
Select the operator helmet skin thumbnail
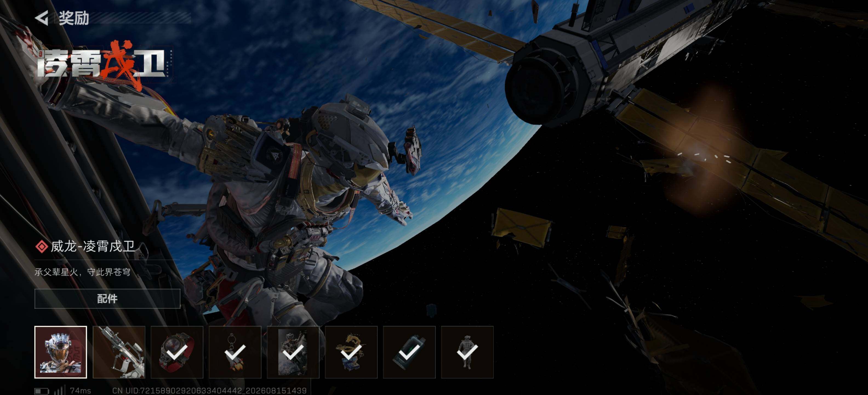tap(61, 352)
